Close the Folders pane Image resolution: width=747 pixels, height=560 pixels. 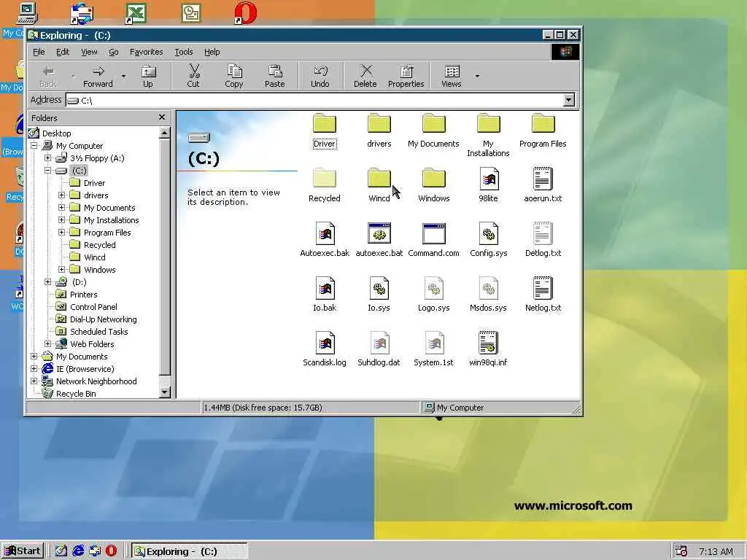coord(162,117)
